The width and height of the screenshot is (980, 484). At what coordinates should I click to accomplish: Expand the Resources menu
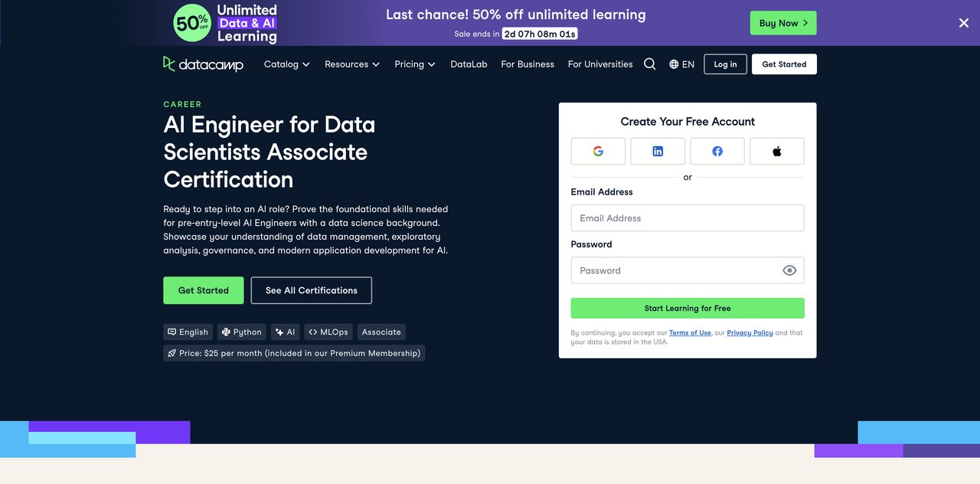[352, 64]
